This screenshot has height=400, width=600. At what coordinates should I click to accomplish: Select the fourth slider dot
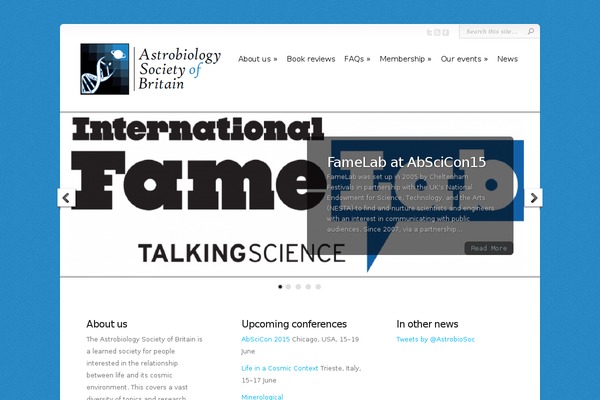(308, 287)
